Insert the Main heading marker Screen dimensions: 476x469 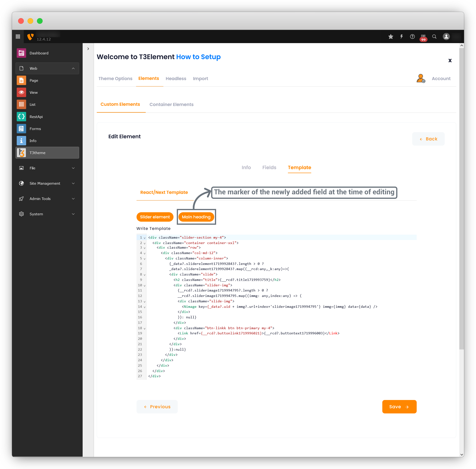[x=196, y=217]
